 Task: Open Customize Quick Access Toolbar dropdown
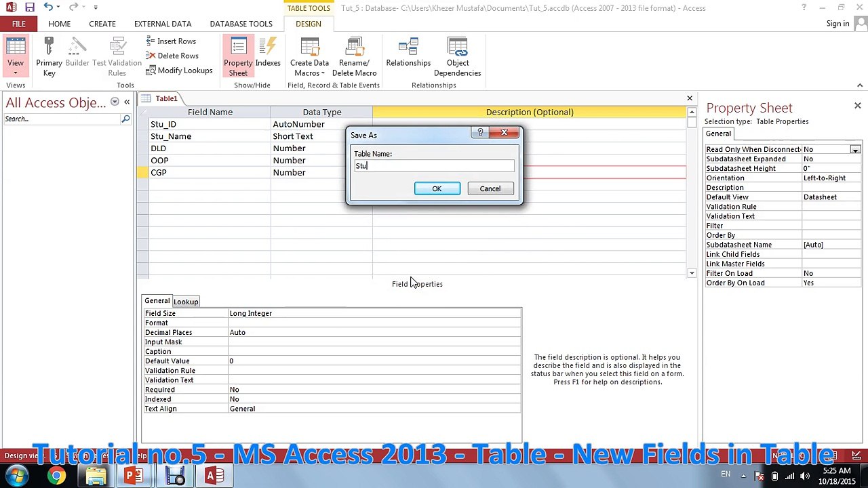(95, 7)
